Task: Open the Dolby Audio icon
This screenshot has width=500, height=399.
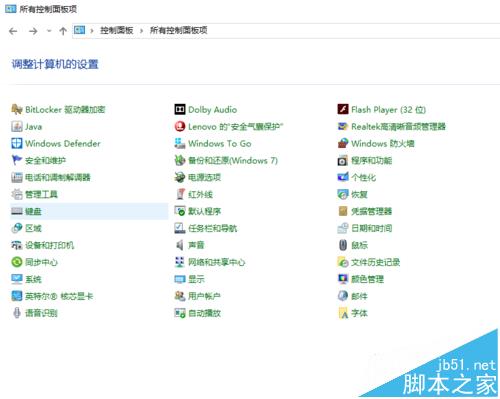Action: (x=180, y=109)
